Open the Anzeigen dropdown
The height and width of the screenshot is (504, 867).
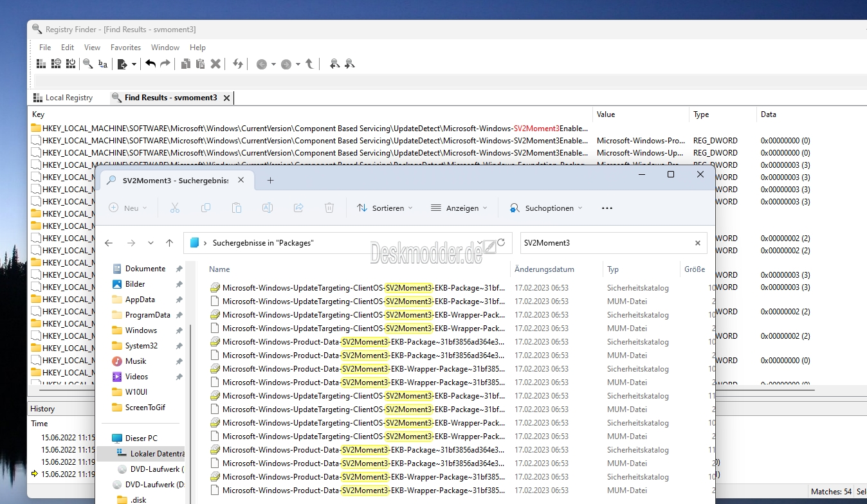[459, 208]
